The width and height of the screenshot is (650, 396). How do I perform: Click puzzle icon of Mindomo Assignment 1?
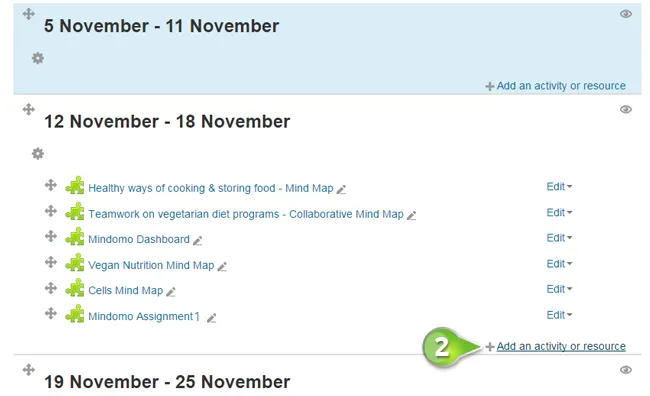click(x=75, y=314)
